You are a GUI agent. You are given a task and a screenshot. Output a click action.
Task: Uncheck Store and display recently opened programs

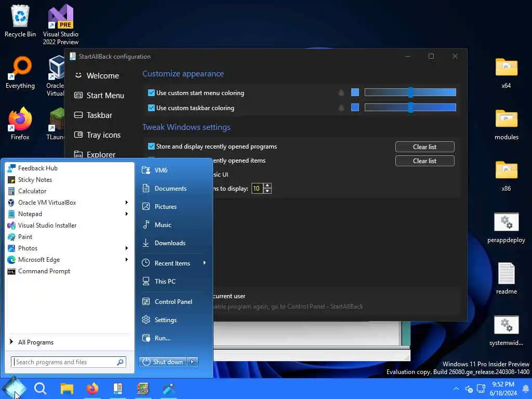[151, 147]
